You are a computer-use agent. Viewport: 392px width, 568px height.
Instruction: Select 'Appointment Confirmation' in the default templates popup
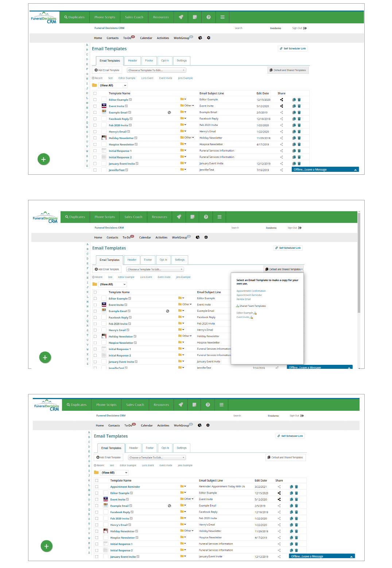click(251, 291)
